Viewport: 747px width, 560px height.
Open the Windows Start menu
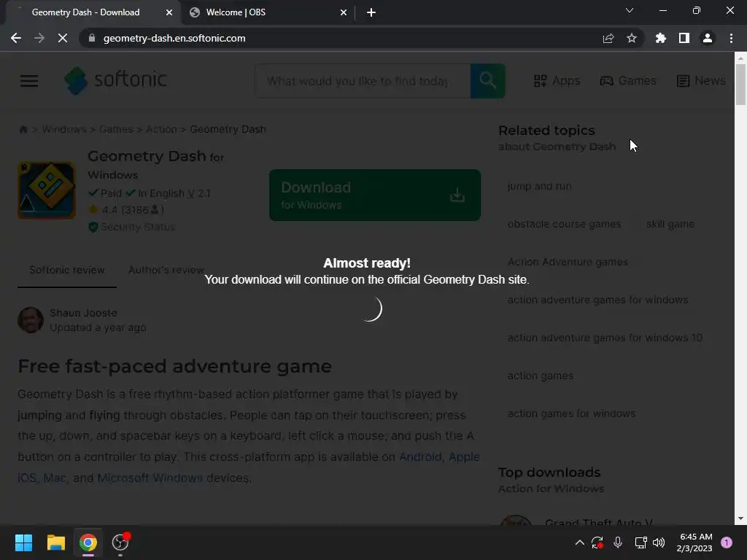click(x=23, y=542)
